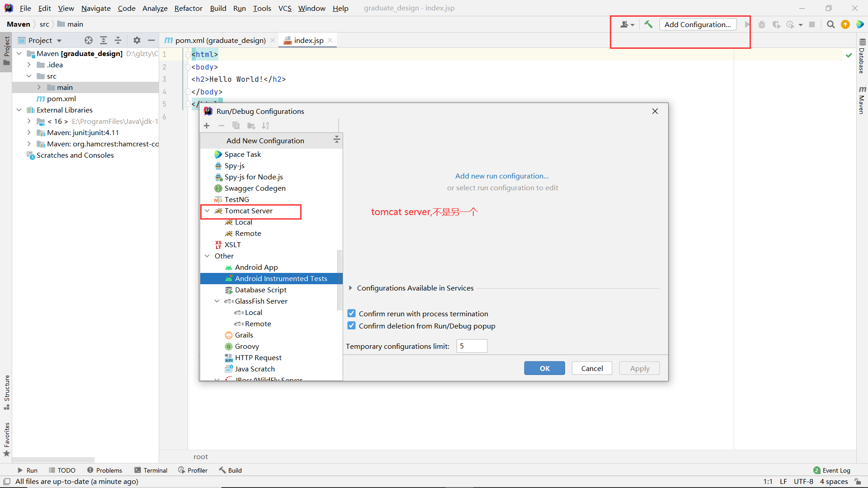The width and height of the screenshot is (868, 488).
Task: Click the VCS menu item
Action: point(284,7)
